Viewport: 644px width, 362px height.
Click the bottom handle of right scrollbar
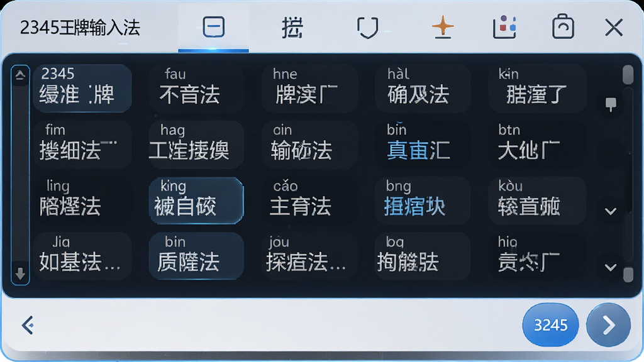click(628, 275)
